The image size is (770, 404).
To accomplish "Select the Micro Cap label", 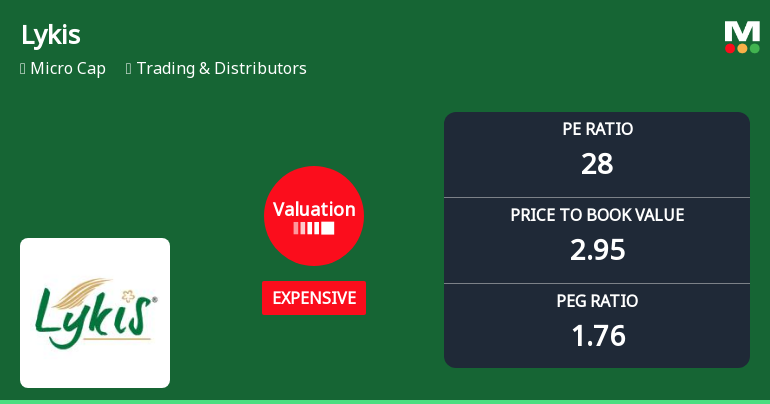I will click(68, 69).
